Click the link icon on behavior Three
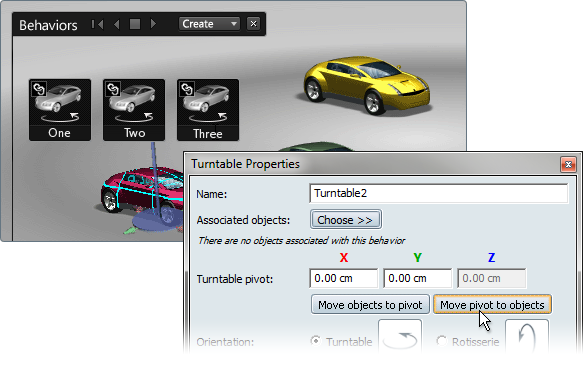 pyautogui.click(x=187, y=89)
